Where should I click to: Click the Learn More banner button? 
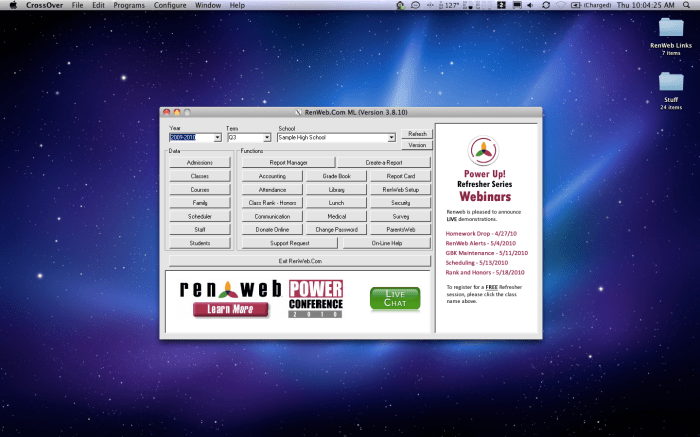(x=230, y=309)
